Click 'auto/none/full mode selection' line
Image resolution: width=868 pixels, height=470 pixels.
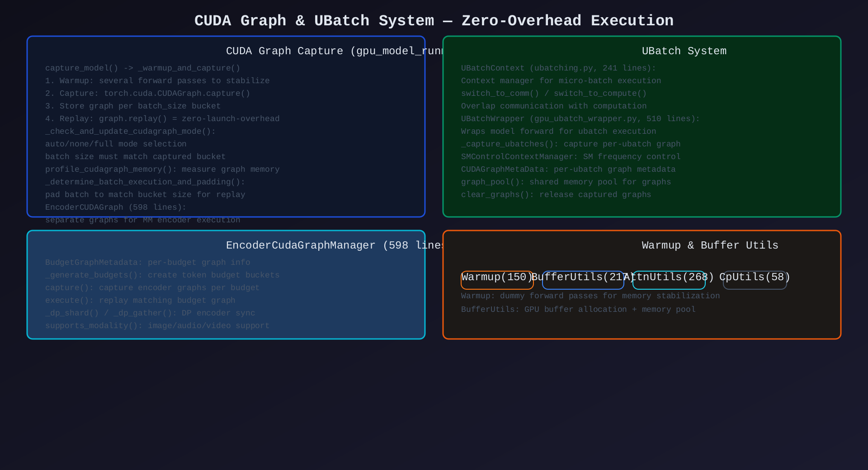tap(116, 144)
